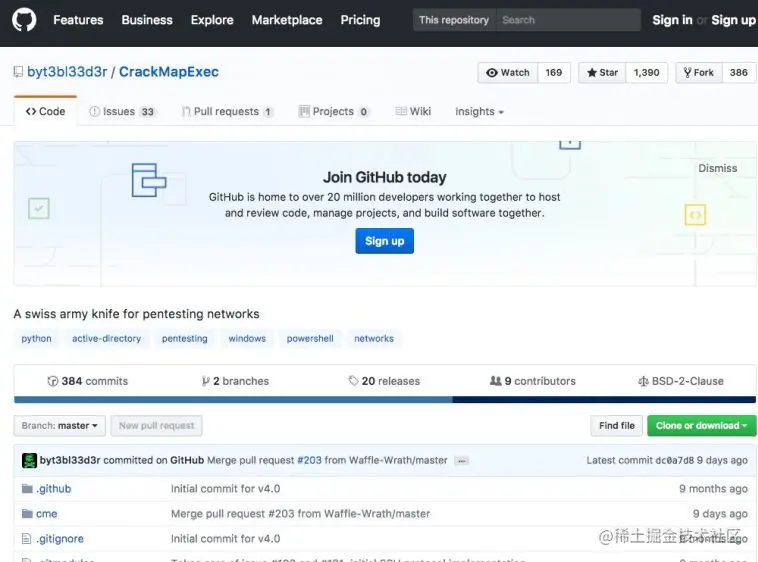The image size is (758, 562).
Task: Click the yellow code icon in banner
Action: point(695,215)
